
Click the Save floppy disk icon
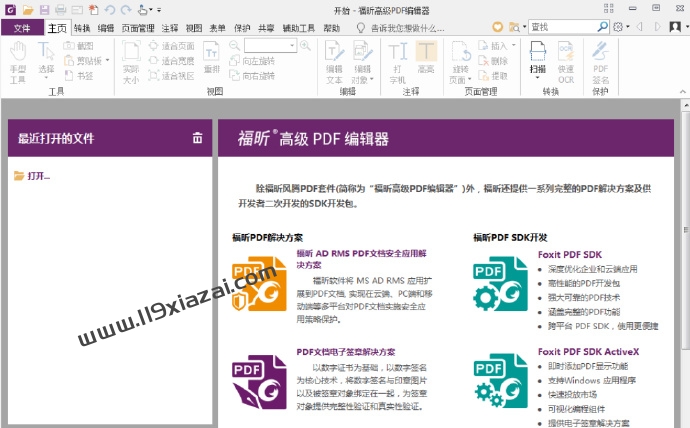tap(44, 9)
